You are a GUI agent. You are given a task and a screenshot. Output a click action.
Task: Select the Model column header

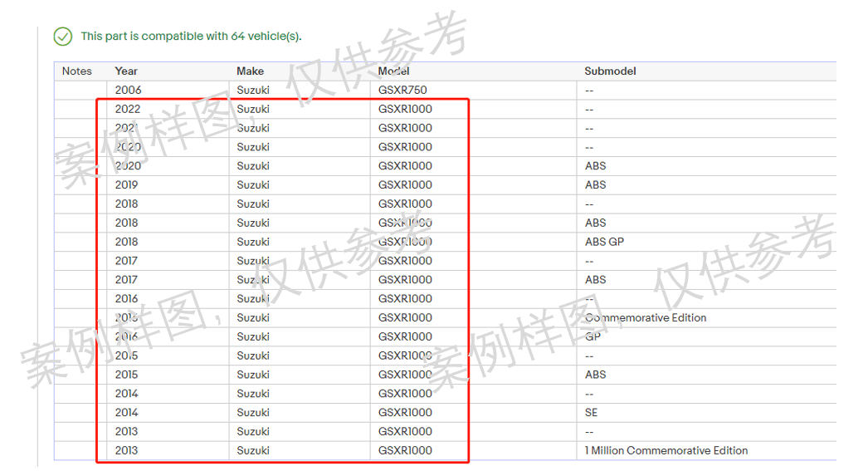pos(393,71)
